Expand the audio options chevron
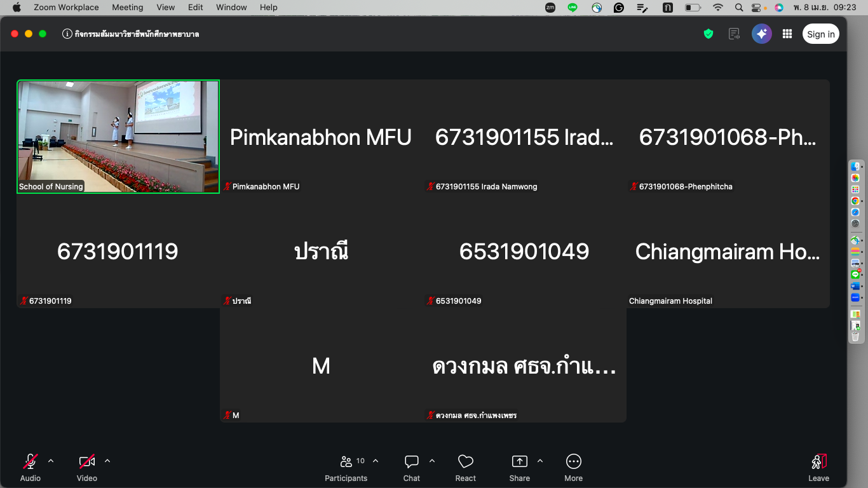 pyautogui.click(x=51, y=461)
